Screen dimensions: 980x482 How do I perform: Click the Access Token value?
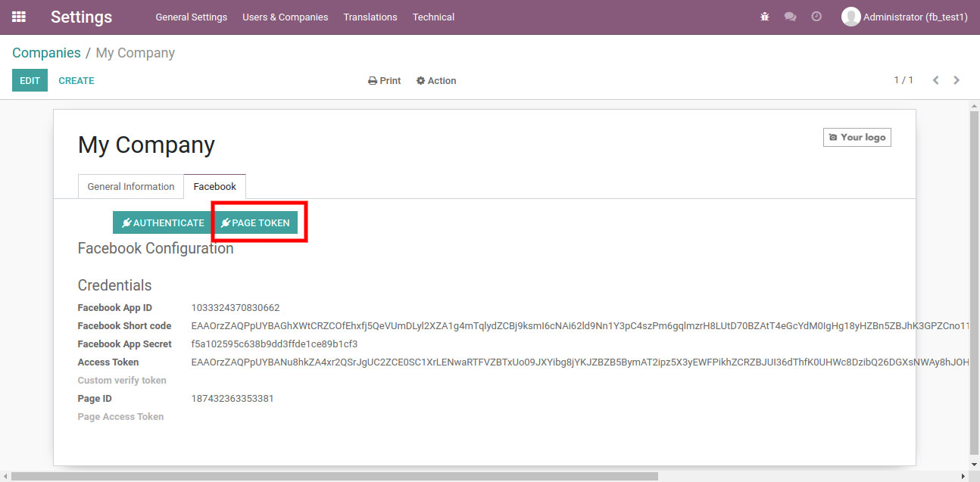tap(580, 362)
